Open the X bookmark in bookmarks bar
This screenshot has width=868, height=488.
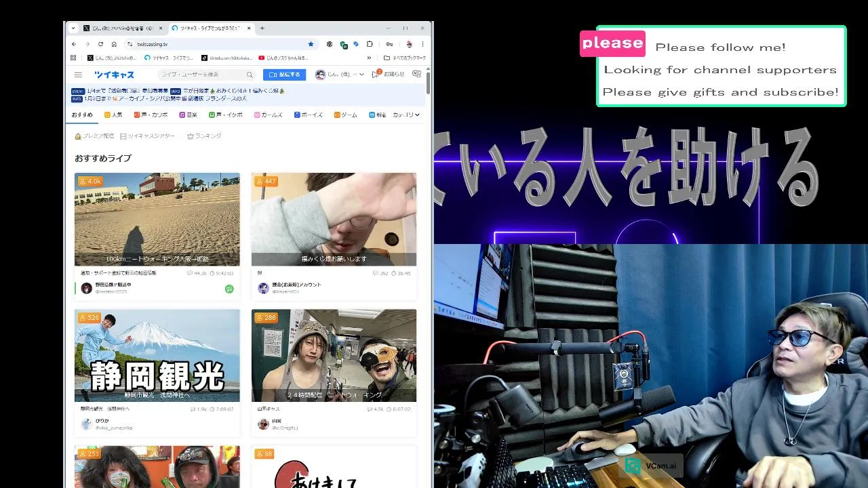[x=112, y=58]
